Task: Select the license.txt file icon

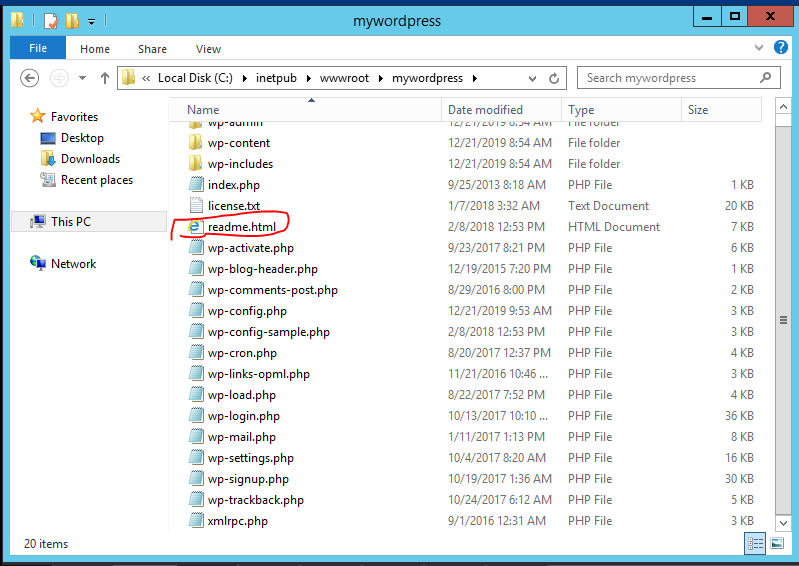Action: [196, 205]
